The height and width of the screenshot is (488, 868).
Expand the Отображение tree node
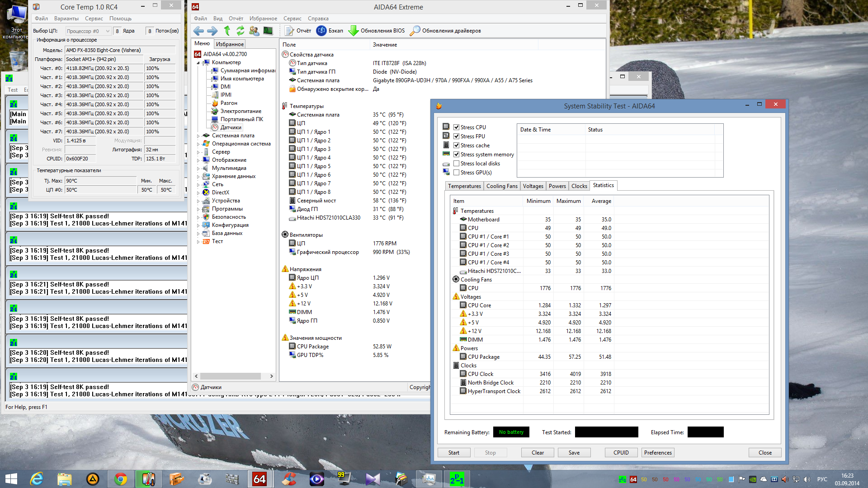coord(198,160)
